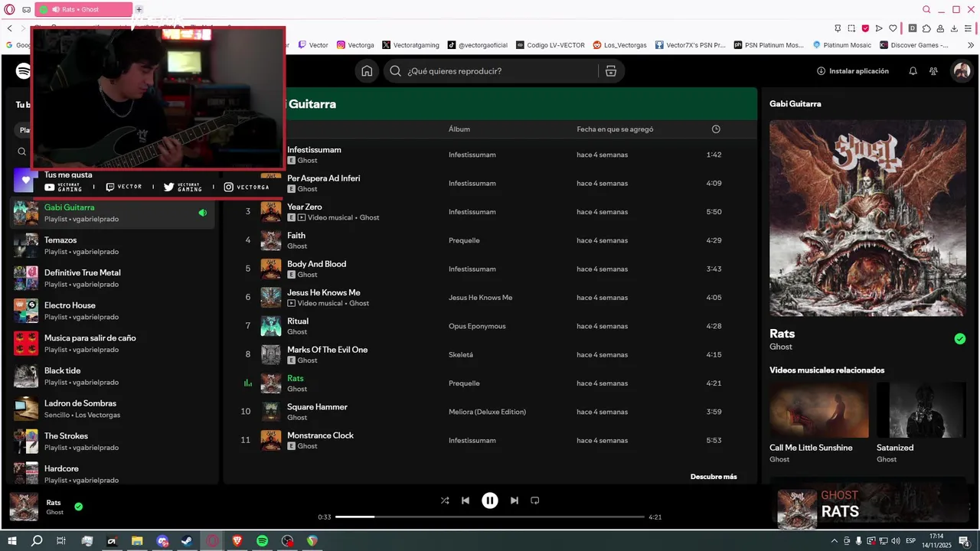The image size is (980, 551).
Task: Click the duration clock column header
Action: 716,129
